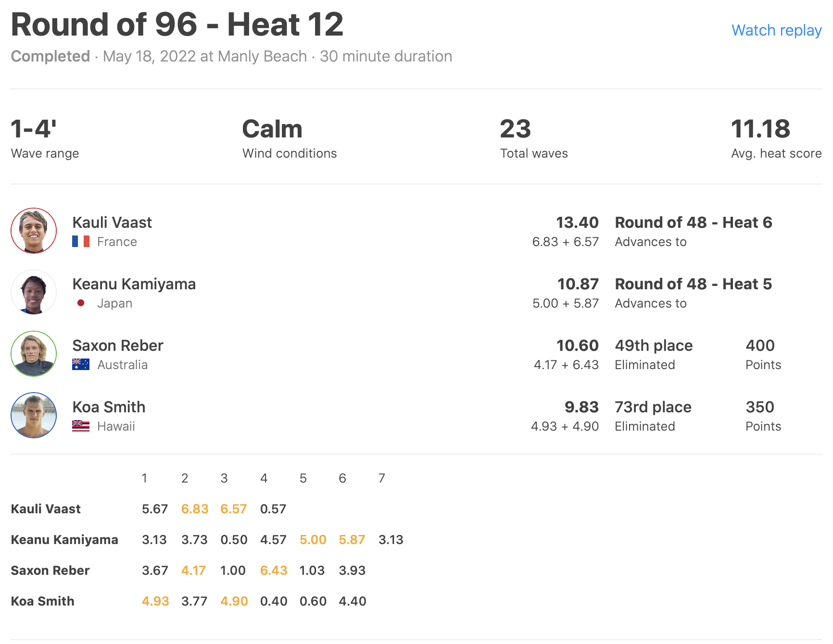Click Saxon Reber's highlighted 6.43 wave score
Screen dimensions: 833x644
tap(274, 570)
